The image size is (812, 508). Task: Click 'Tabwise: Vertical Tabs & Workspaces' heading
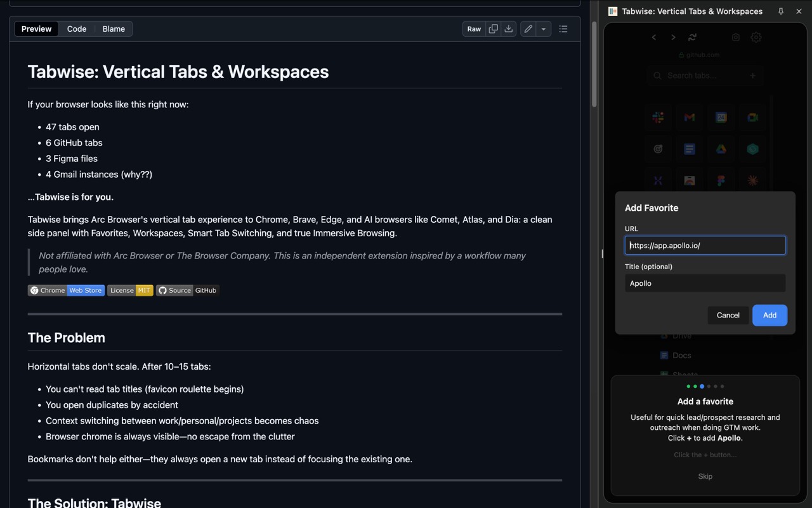point(178,72)
